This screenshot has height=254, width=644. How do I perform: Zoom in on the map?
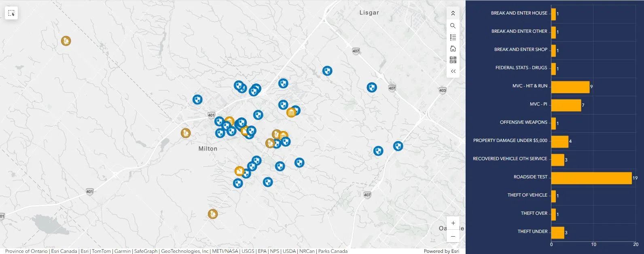pos(453,223)
